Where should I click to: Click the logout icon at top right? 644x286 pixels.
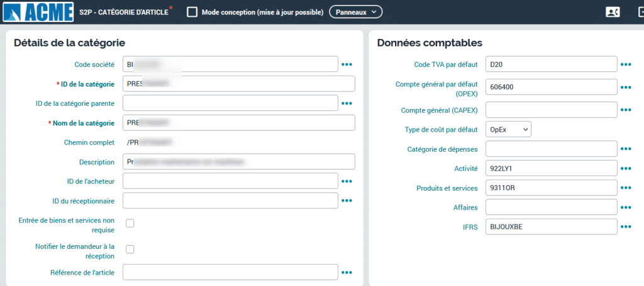click(638, 12)
